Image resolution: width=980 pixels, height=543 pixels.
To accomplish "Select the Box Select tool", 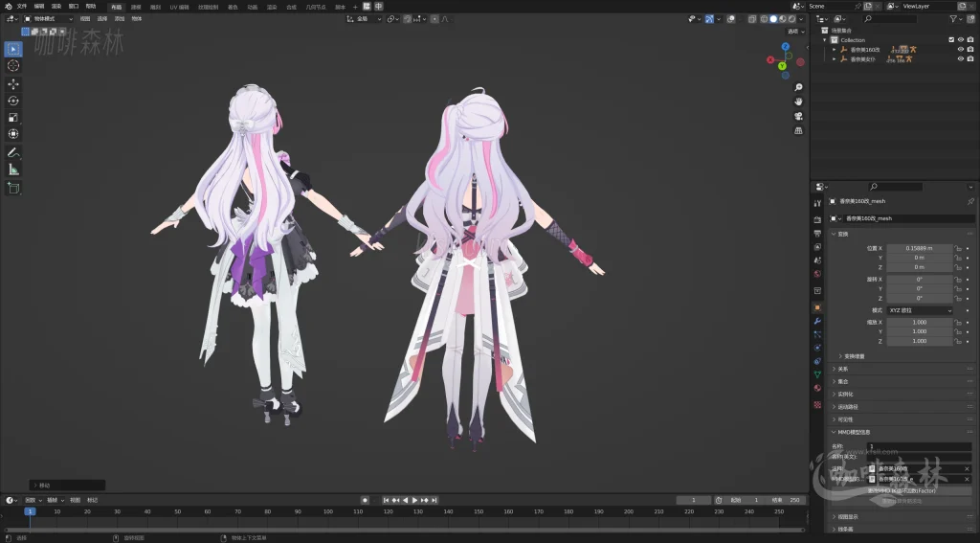I will coord(13,49).
